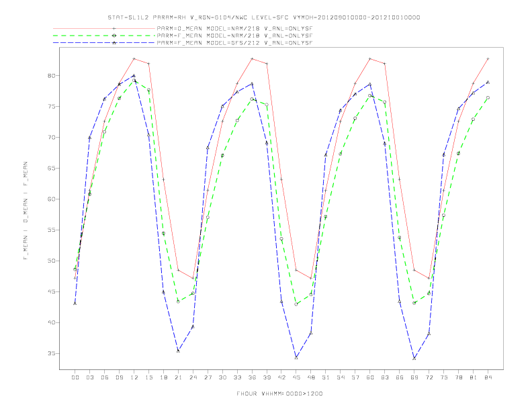Screen dimensions: 532x411
Task: Click the chart title starting with STAT=SL1L2
Action: click(263, 17)
